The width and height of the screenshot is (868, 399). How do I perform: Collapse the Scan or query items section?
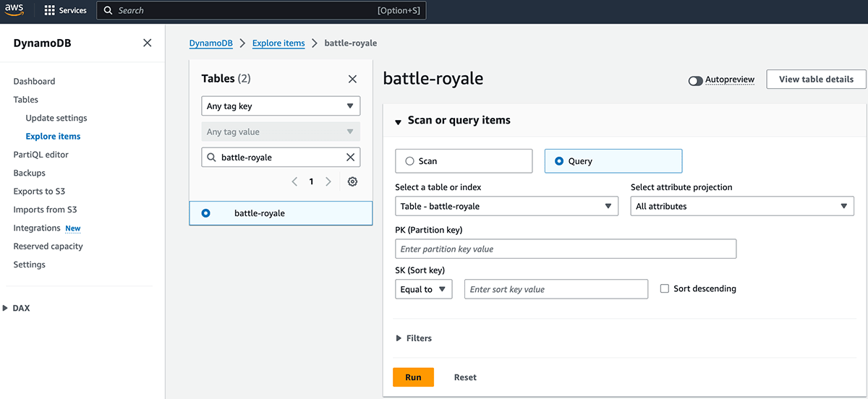click(398, 122)
